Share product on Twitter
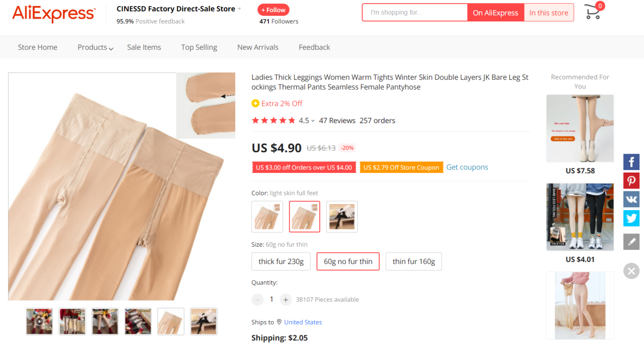The image size is (644, 345). pos(631,218)
